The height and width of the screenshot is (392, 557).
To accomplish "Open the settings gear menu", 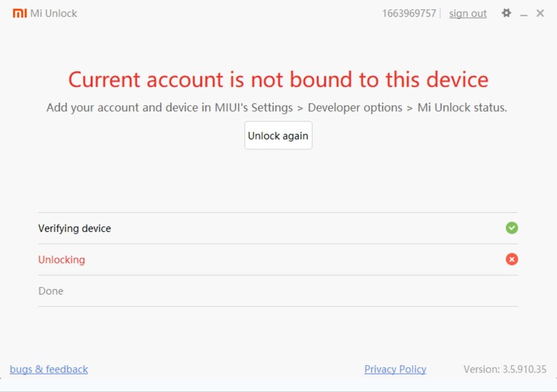I will 506,13.
